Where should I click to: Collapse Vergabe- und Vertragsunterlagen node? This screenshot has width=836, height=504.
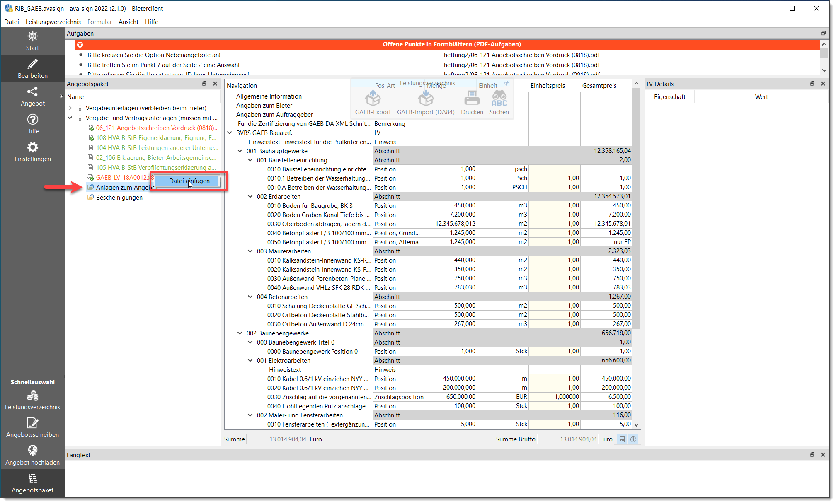(70, 118)
